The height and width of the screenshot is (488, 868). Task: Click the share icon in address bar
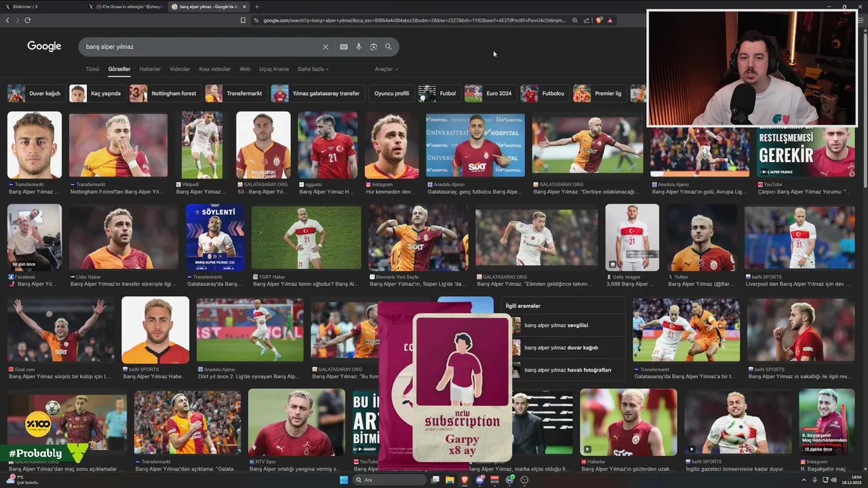pos(587,20)
